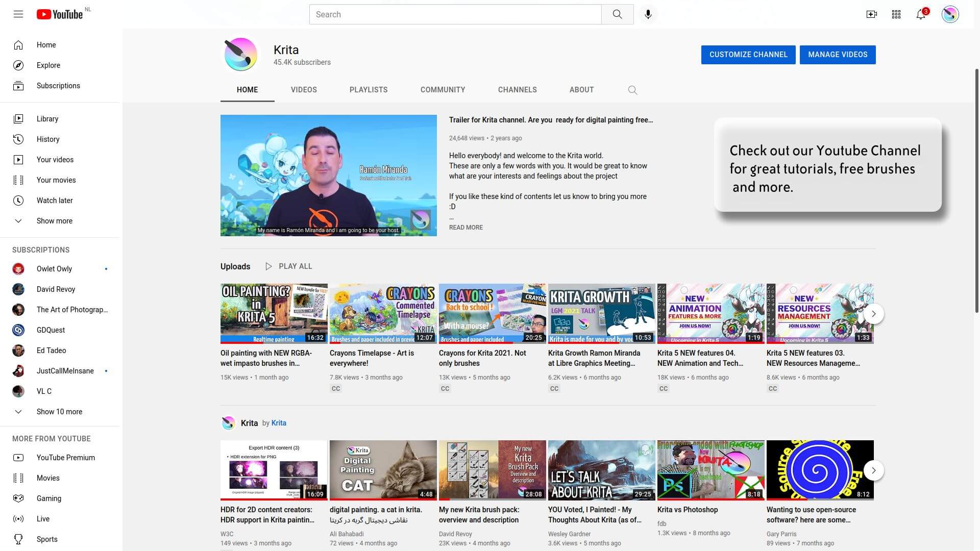
Task: Open Gaming under More From YouTube
Action: coord(49,498)
